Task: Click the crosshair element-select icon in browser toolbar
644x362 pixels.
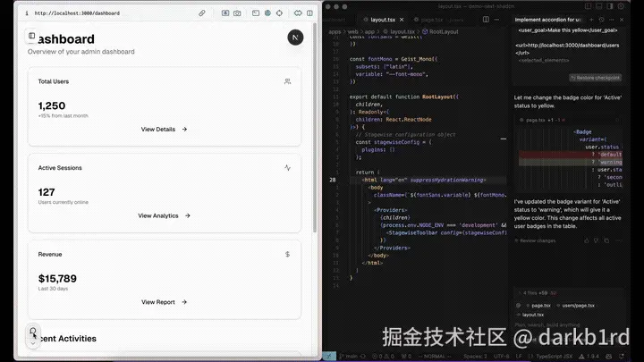Action: point(279,13)
